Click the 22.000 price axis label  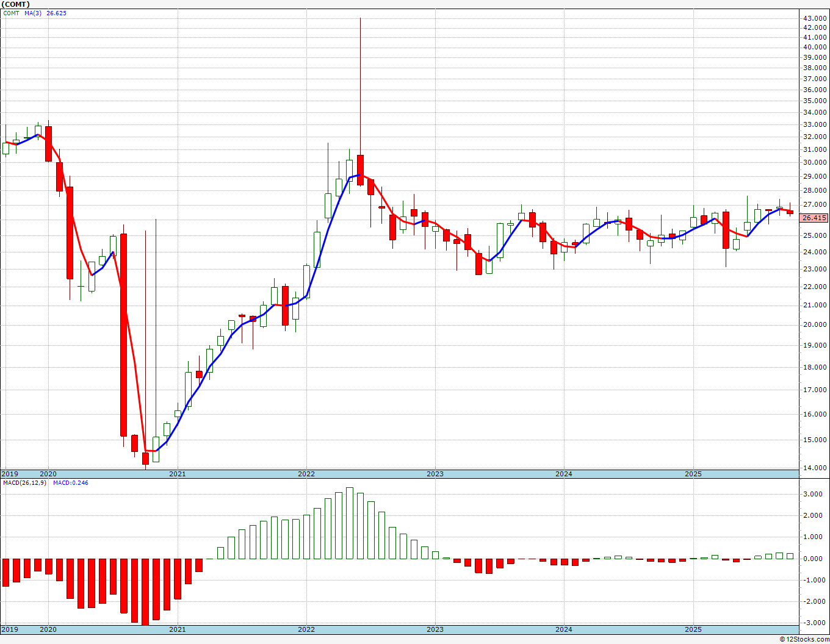815,287
